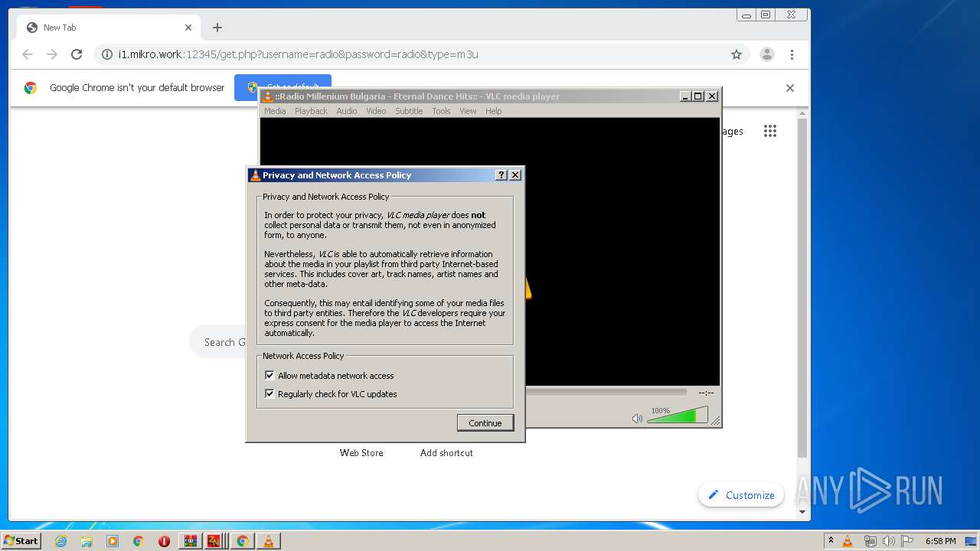Click the Customize button
980x551 pixels.
[741, 495]
